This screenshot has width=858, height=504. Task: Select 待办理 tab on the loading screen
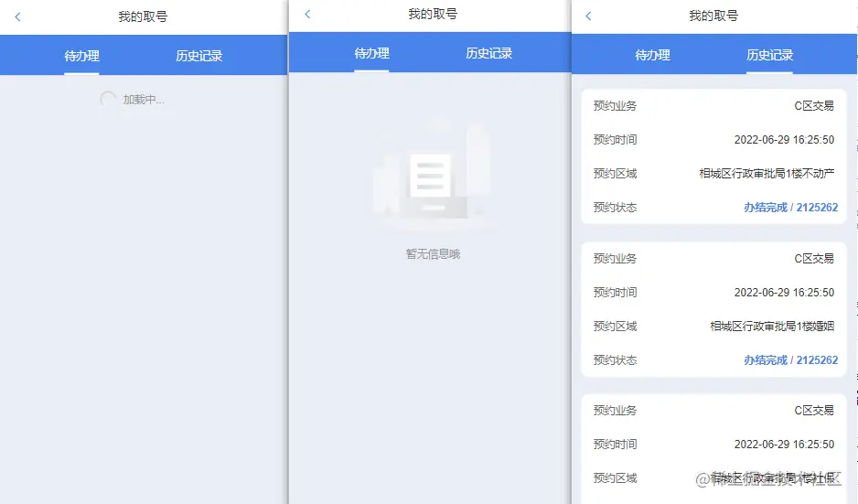[81, 56]
